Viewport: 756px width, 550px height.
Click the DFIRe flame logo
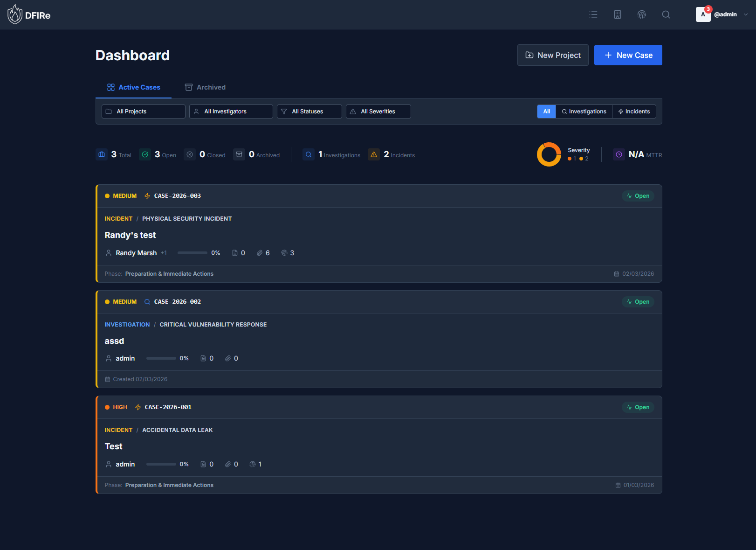(14, 14)
